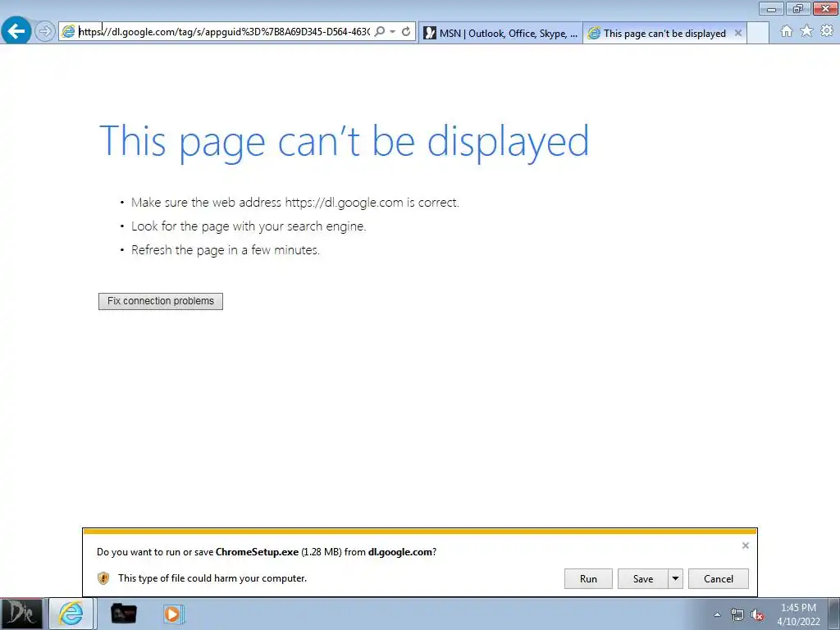840x630 pixels.
Task: Run the ChromeSetup.exe download
Action: (x=588, y=578)
